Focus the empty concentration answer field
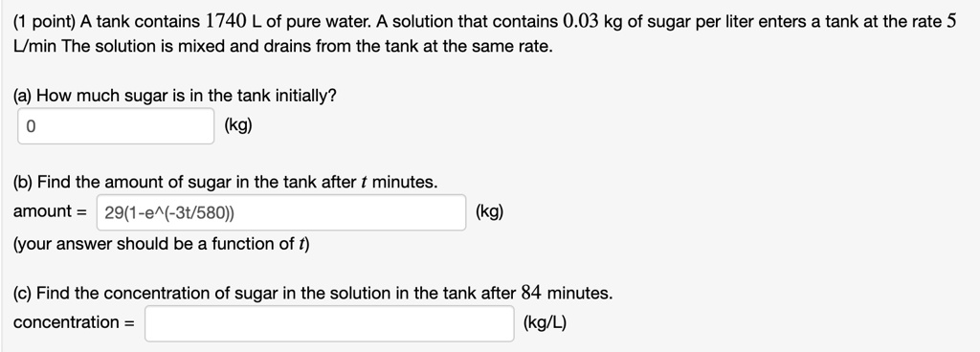The width and height of the screenshot is (980, 352). tap(329, 323)
